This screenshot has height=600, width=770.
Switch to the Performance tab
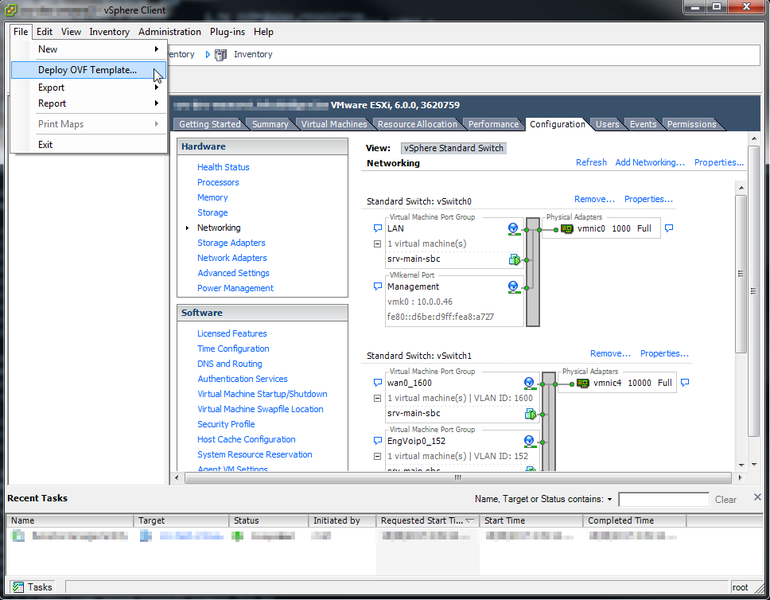pyautogui.click(x=493, y=124)
